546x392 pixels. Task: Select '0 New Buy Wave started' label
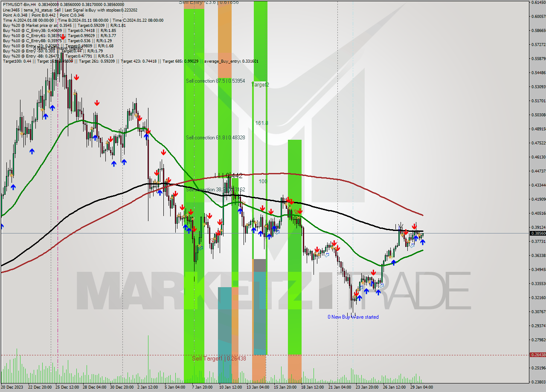pos(353,317)
